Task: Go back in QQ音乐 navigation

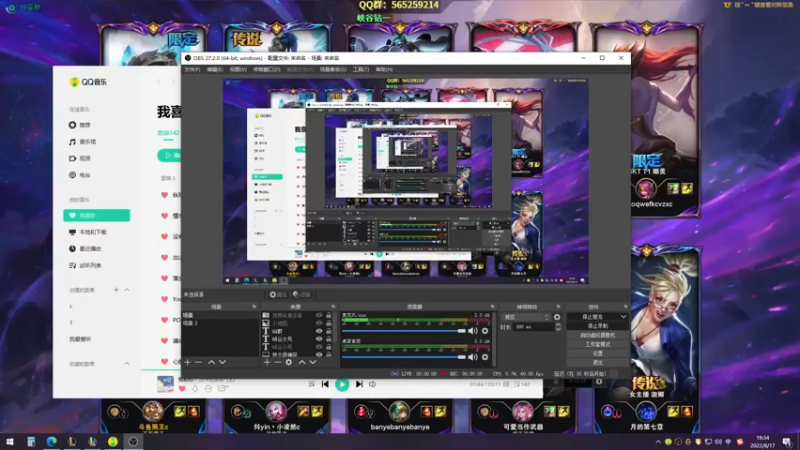Action: [x=159, y=82]
